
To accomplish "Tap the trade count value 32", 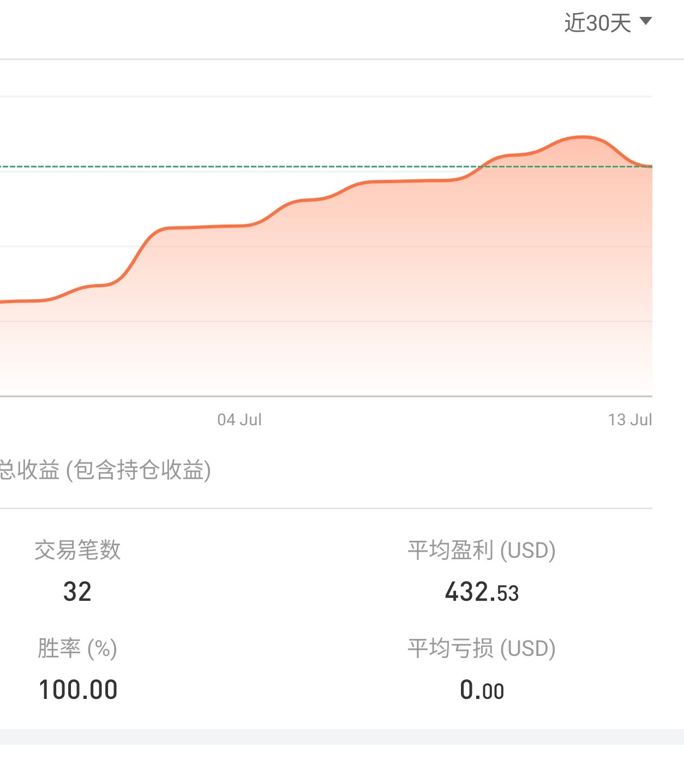I will coord(77,592).
